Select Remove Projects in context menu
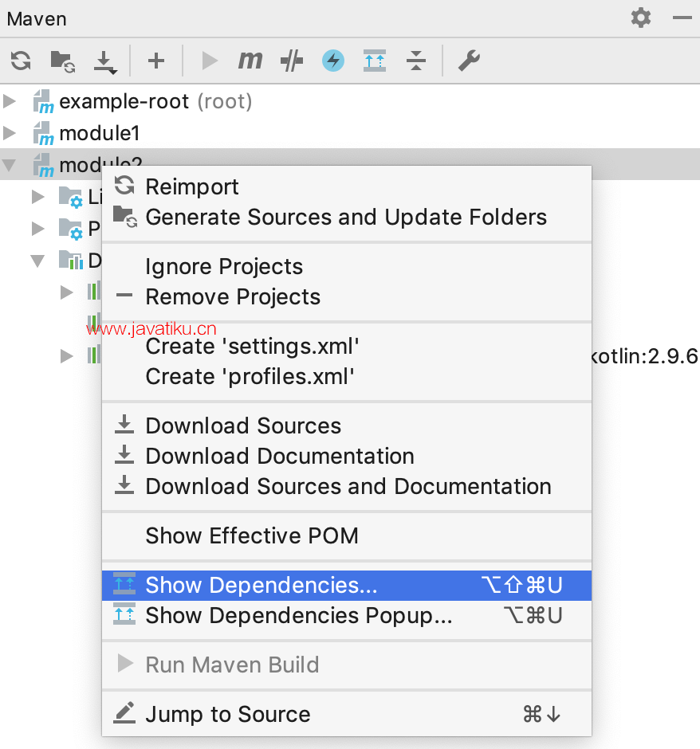Screen dimensions: 700x749 [347, 296]
